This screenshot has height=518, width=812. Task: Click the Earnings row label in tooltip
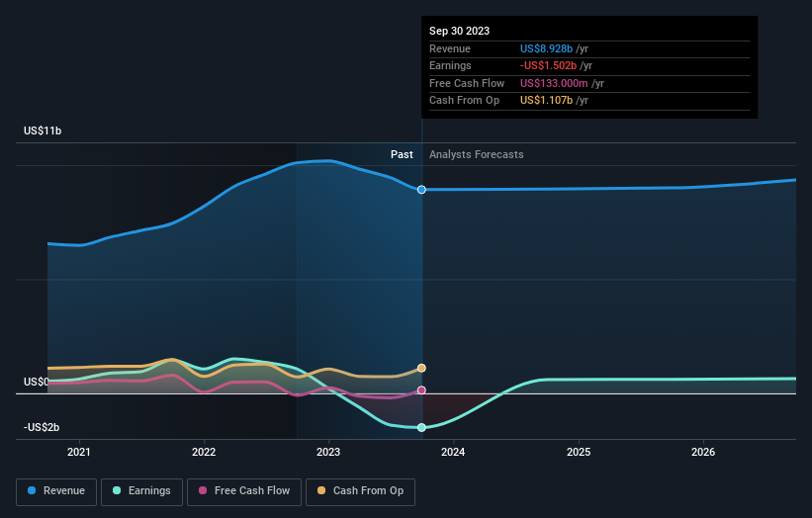tap(451, 65)
